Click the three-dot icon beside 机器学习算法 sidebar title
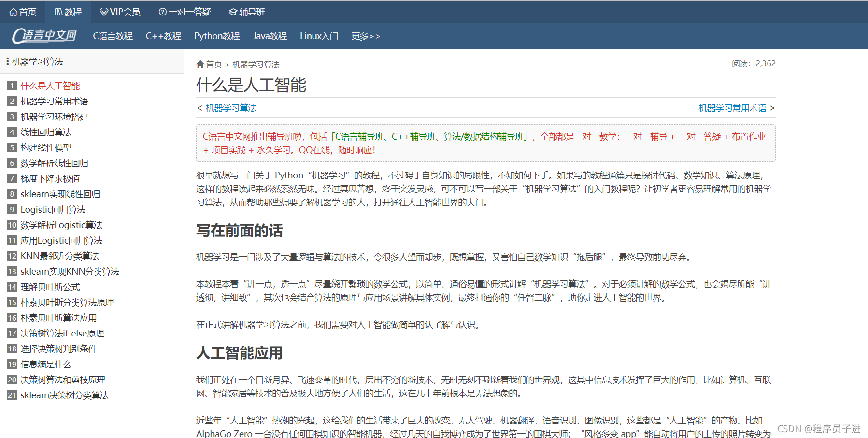Viewport: 868px width, 438px height. pos(7,61)
